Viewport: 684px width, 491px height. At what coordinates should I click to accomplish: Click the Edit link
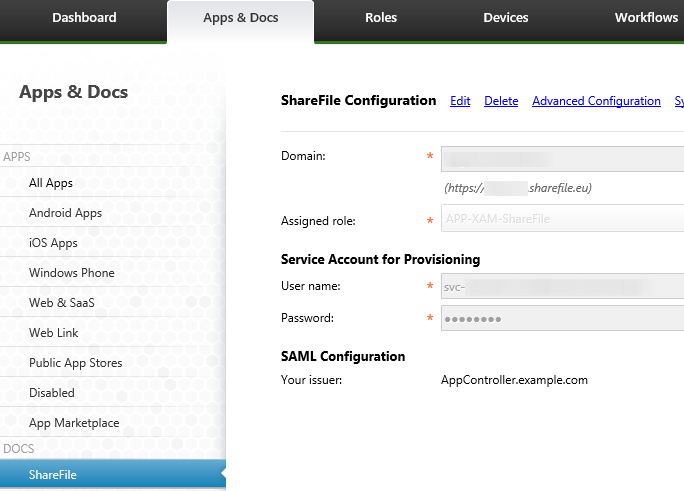click(x=460, y=101)
